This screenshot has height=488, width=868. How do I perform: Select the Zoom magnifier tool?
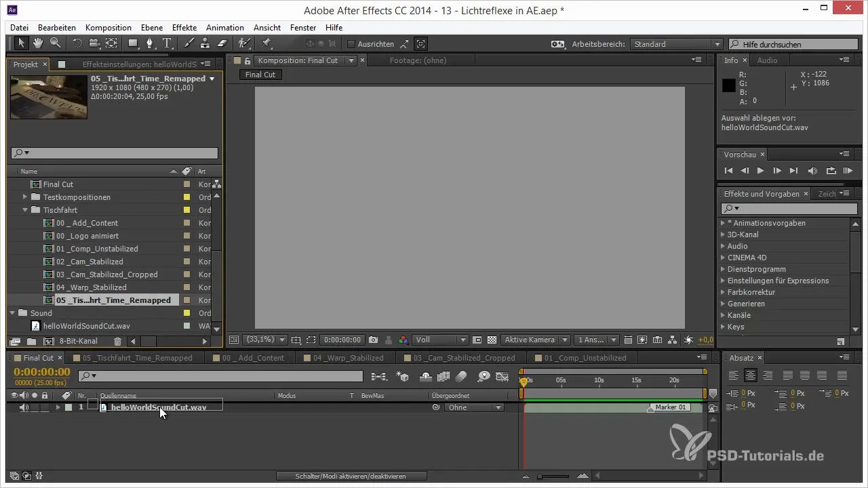pos(55,43)
